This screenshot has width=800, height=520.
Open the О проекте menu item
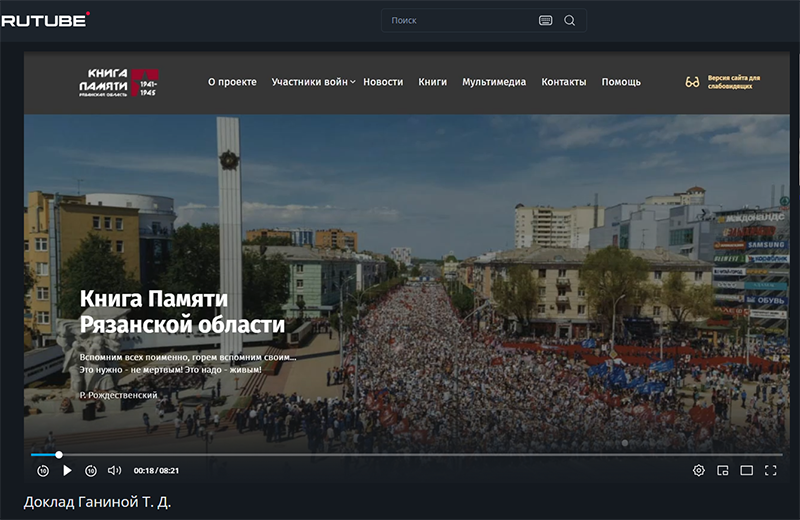(x=232, y=82)
